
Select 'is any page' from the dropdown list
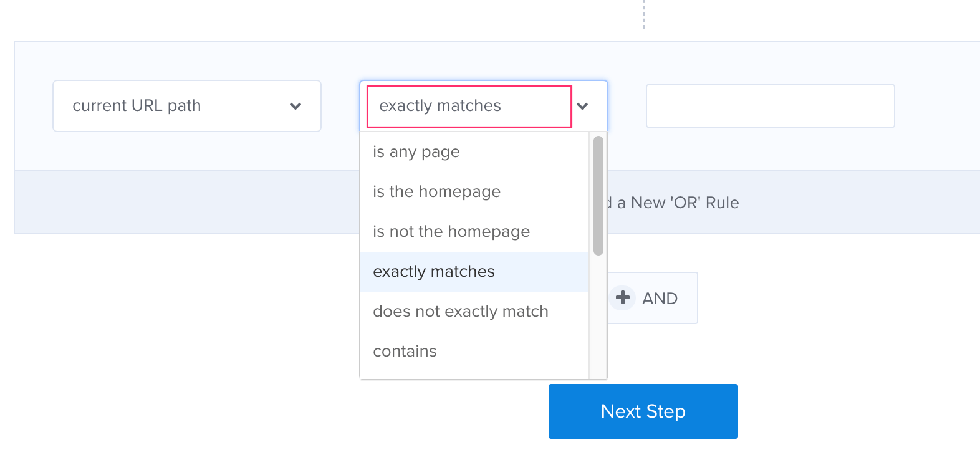tap(416, 151)
